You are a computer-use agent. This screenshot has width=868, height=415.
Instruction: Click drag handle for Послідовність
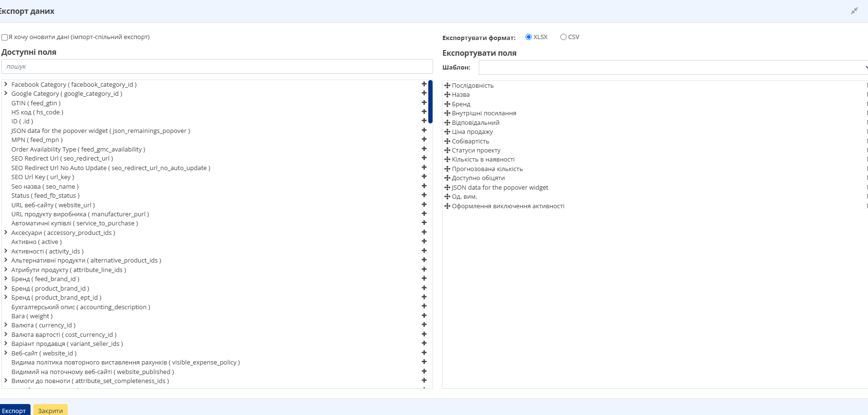tap(447, 86)
